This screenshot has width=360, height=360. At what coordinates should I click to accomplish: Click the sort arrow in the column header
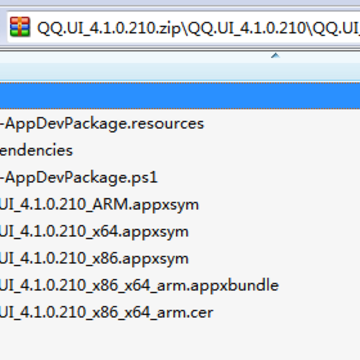point(275,56)
